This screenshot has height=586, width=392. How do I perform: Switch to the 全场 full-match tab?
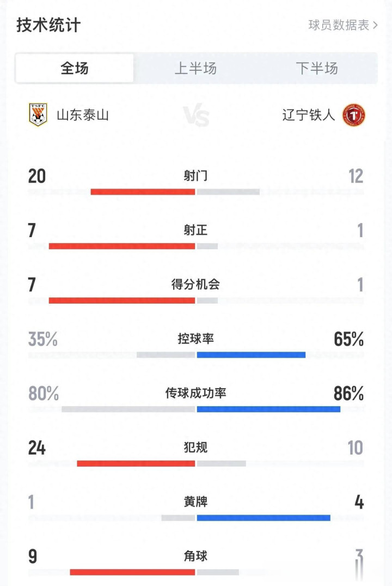pos(75,68)
